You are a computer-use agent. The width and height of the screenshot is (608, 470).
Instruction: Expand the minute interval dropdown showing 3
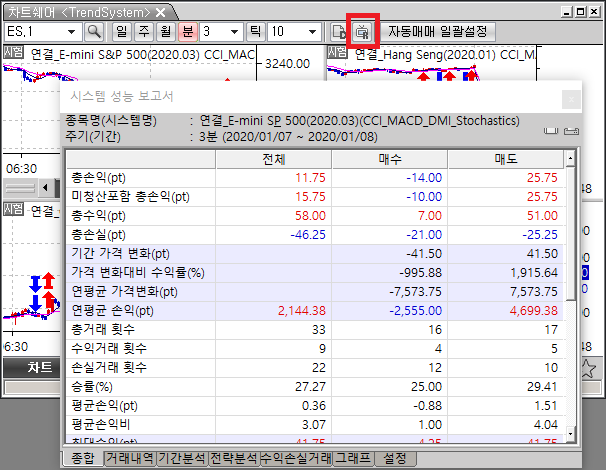click(x=233, y=31)
